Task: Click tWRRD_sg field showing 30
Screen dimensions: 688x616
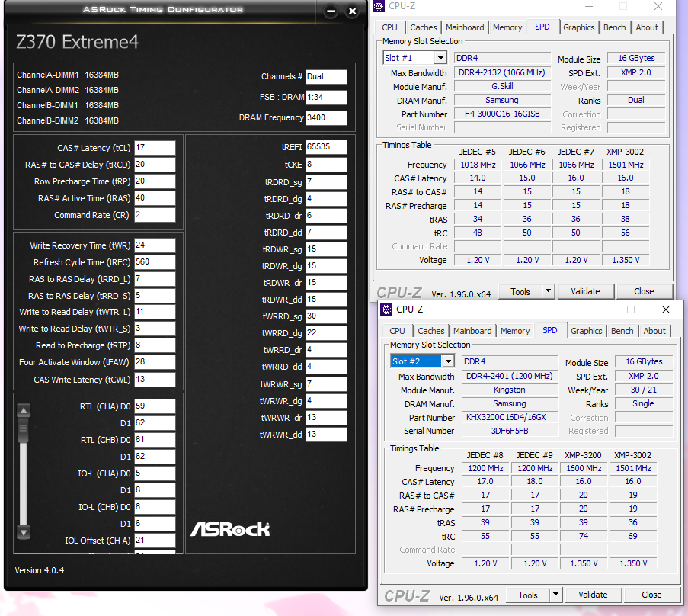Action: click(326, 316)
